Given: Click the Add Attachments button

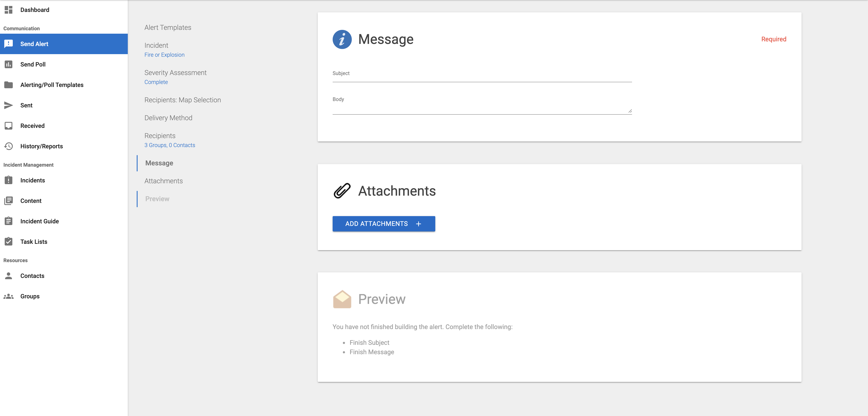Looking at the screenshot, I should click(x=384, y=224).
